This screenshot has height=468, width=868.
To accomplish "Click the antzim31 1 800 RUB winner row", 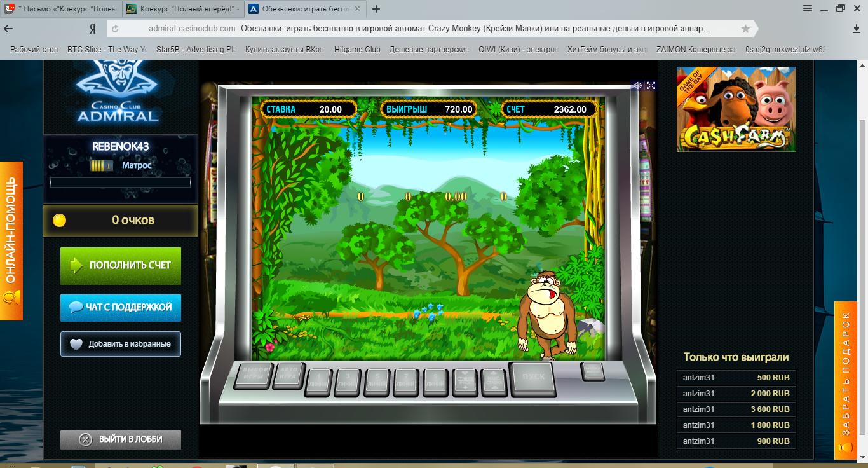I will pyautogui.click(x=736, y=425).
